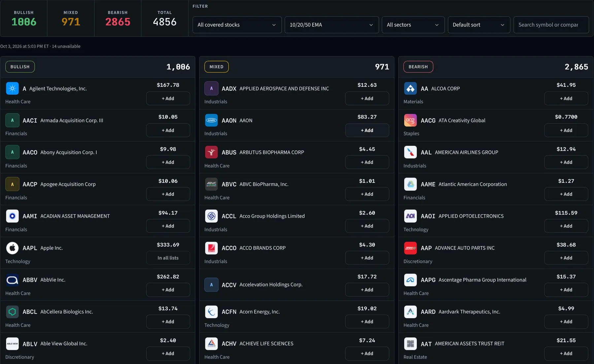Click the MIXED column header badge
This screenshot has height=364, width=594.
click(x=216, y=67)
